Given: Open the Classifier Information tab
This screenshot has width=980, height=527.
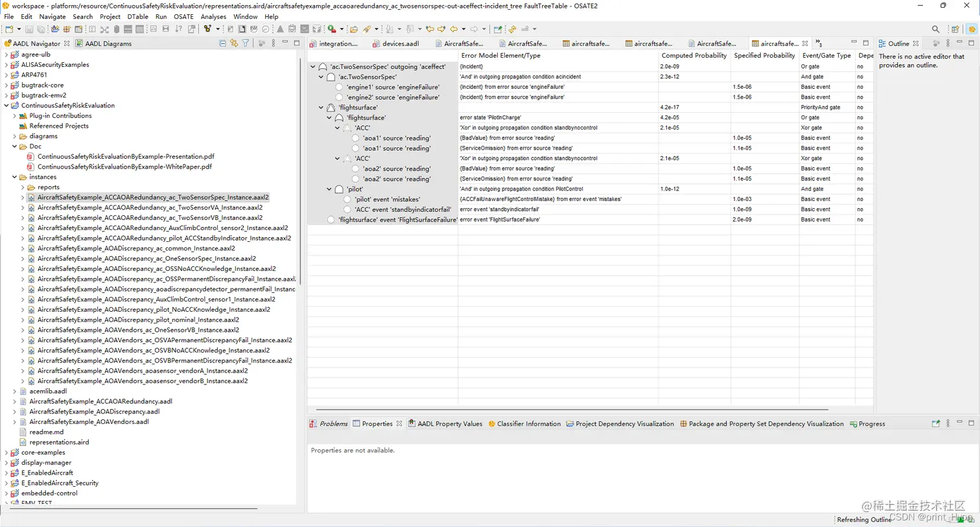Looking at the screenshot, I should click(x=524, y=424).
